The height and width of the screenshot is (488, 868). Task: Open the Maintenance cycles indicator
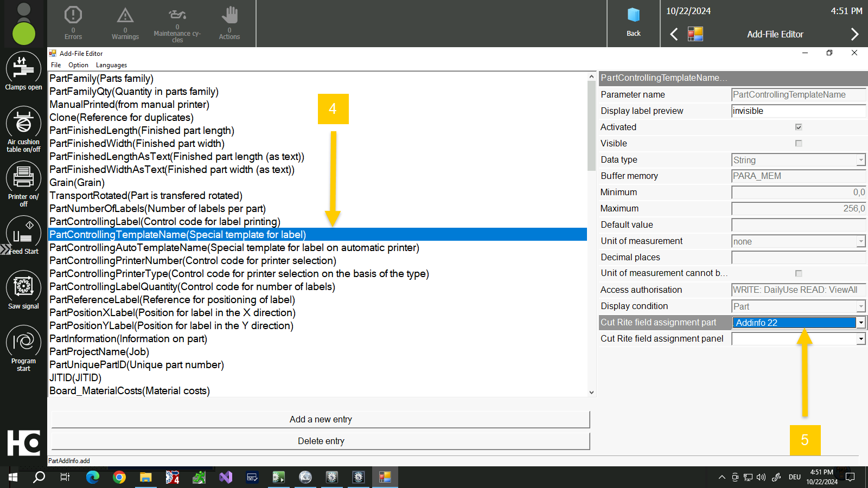177,24
